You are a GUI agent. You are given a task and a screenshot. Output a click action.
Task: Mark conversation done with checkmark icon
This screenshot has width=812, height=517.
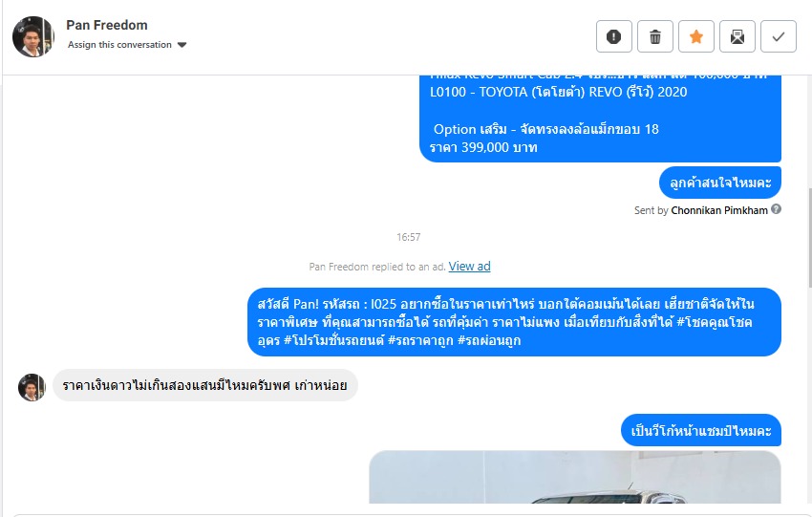[779, 36]
